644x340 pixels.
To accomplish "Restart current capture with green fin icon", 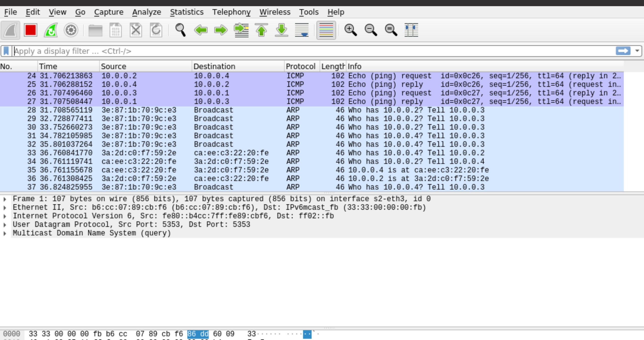I will pyautogui.click(x=51, y=30).
